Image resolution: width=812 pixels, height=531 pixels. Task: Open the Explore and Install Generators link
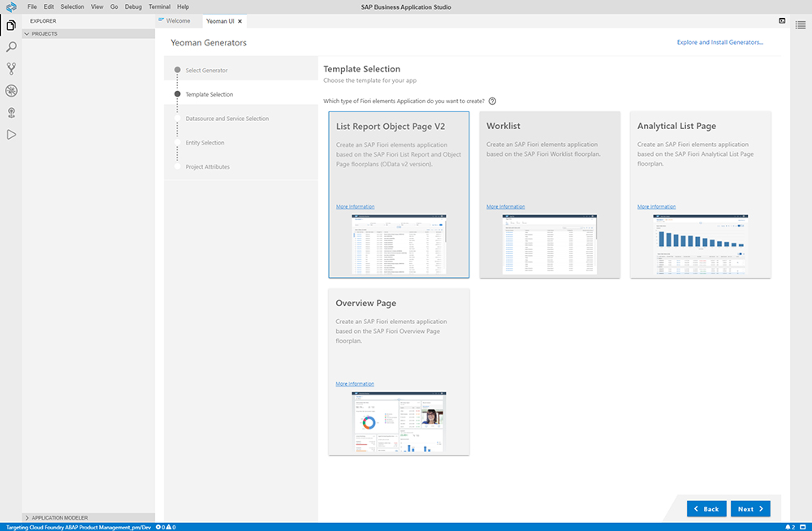pos(719,41)
